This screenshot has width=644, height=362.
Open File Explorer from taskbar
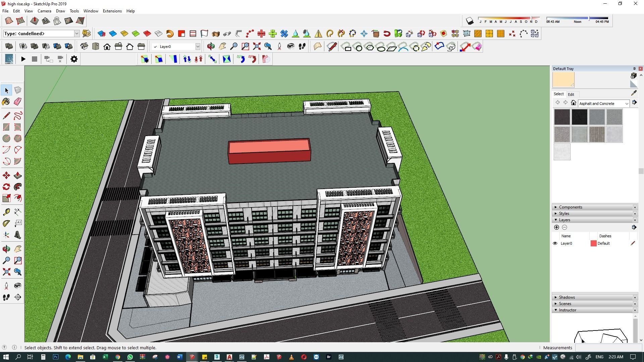pyautogui.click(x=80, y=357)
